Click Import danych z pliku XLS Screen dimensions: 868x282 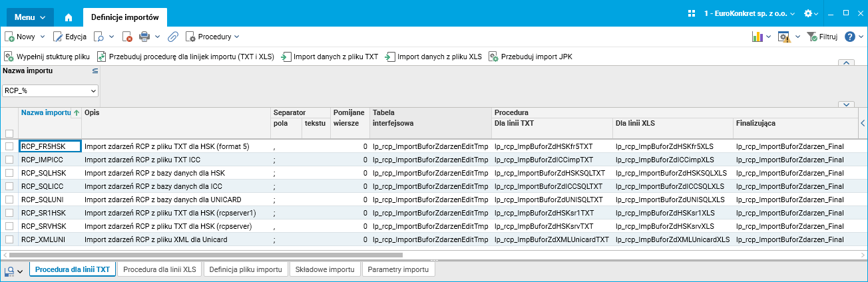click(x=433, y=57)
